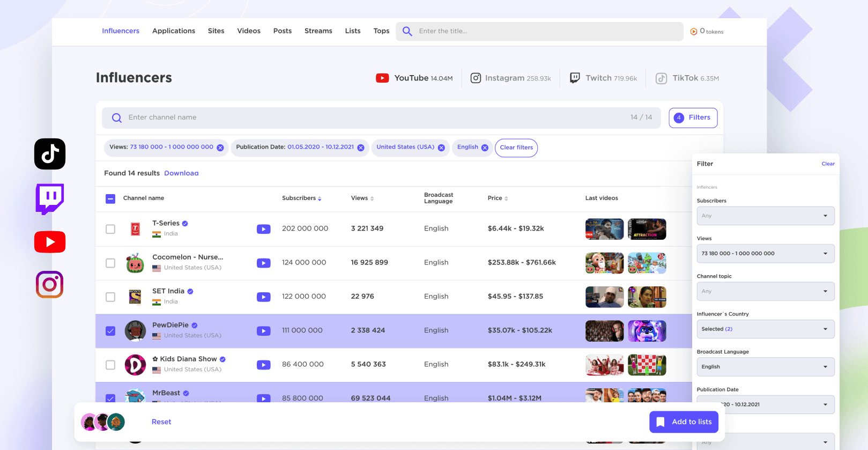Uncheck the PewDiePie row checkbox

[x=110, y=331]
